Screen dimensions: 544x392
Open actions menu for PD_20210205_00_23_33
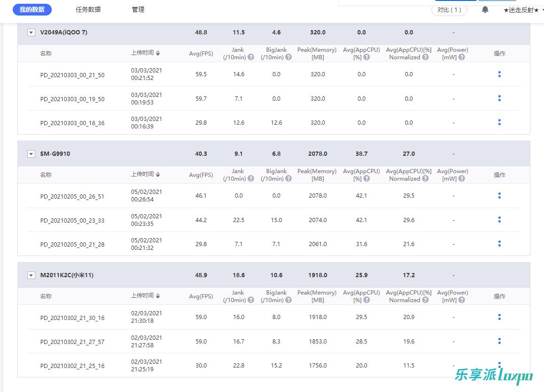click(x=499, y=220)
